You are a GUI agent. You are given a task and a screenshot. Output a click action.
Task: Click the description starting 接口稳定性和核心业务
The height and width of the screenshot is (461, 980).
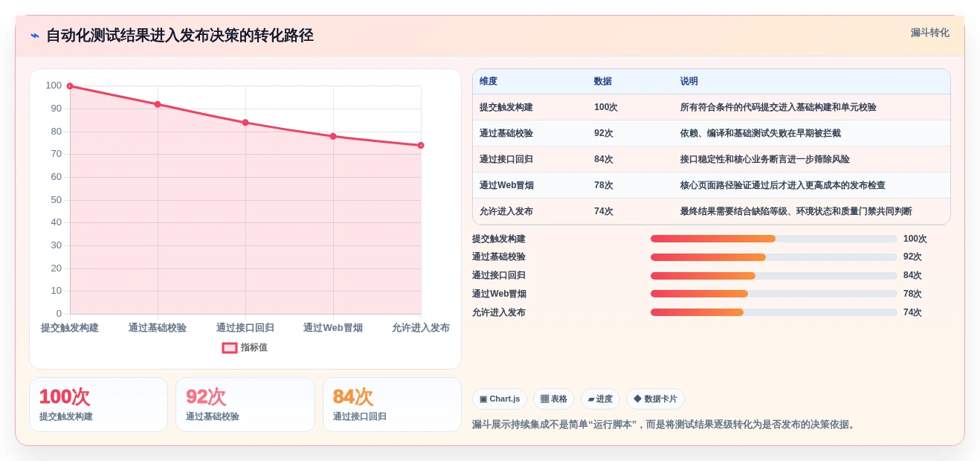point(765,159)
